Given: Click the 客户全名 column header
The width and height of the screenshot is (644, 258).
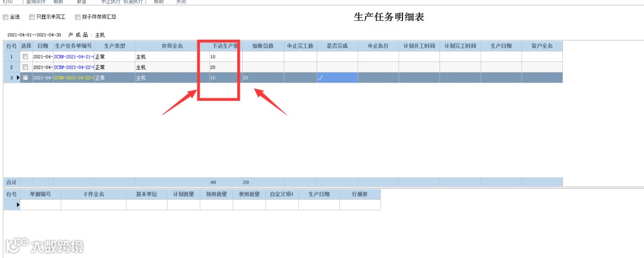Looking at the screenshot, I should click(542, 46).
